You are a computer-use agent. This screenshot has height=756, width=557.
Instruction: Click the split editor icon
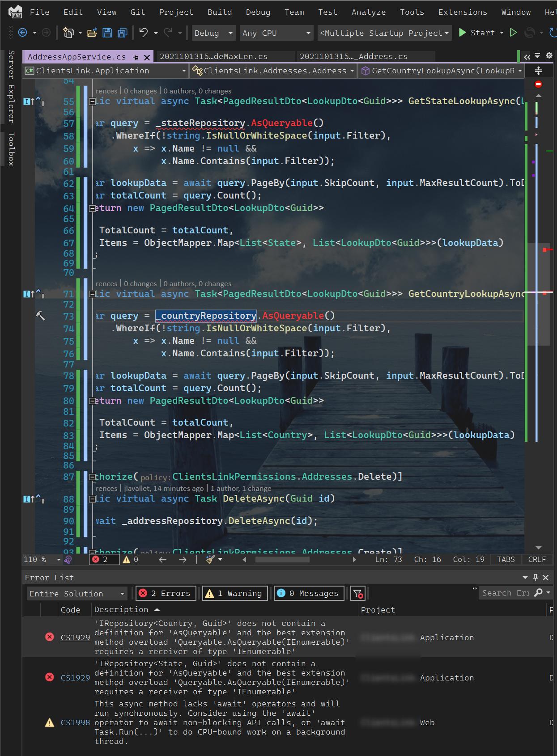coord(539,71)
